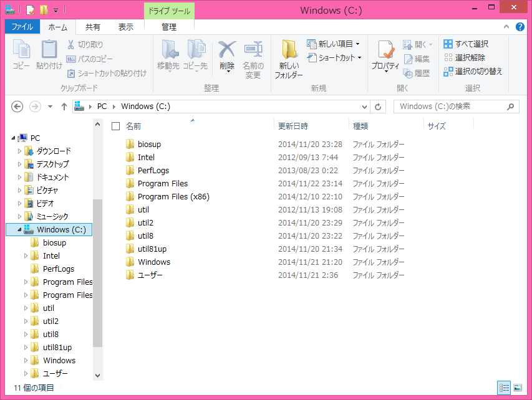Click the navigation pane scroll down arrow
The width and height of the screenshot is (532, 400).
[98, 375]
